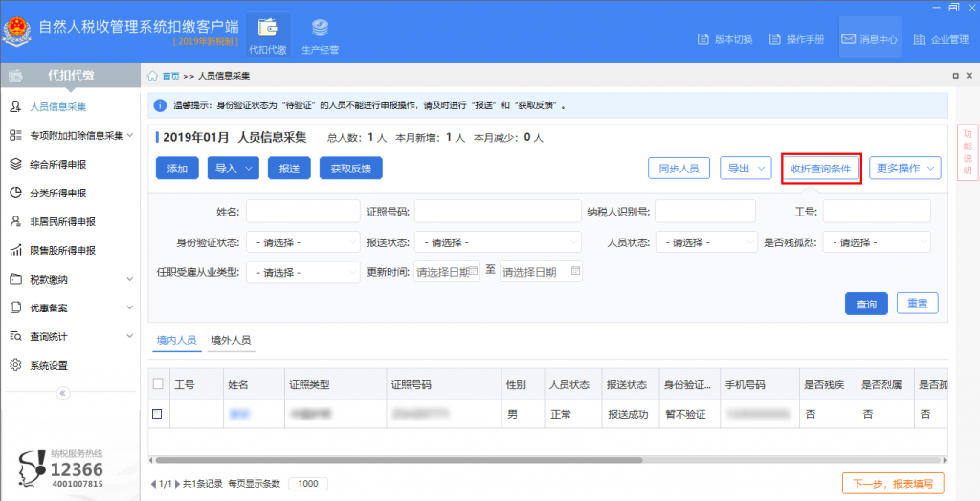Click the home icon in breadcrumb
This screenshot has width=980, height=501.
pos(152,76)
